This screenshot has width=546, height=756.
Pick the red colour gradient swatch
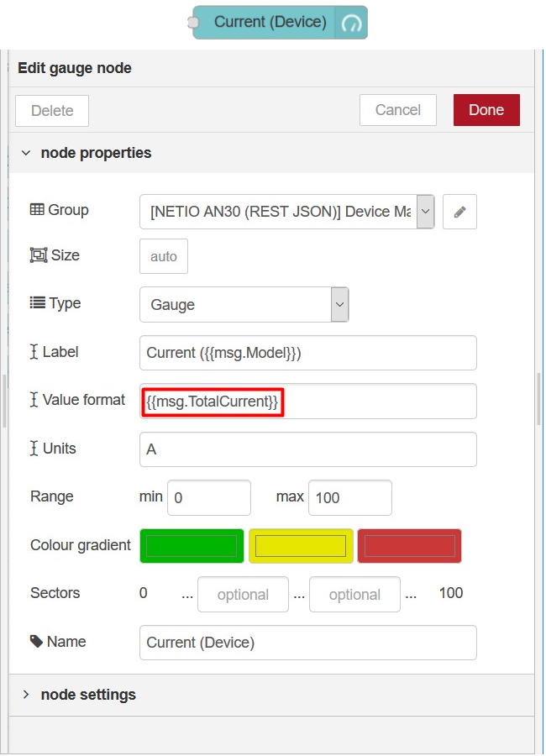[x=409, y=546]
